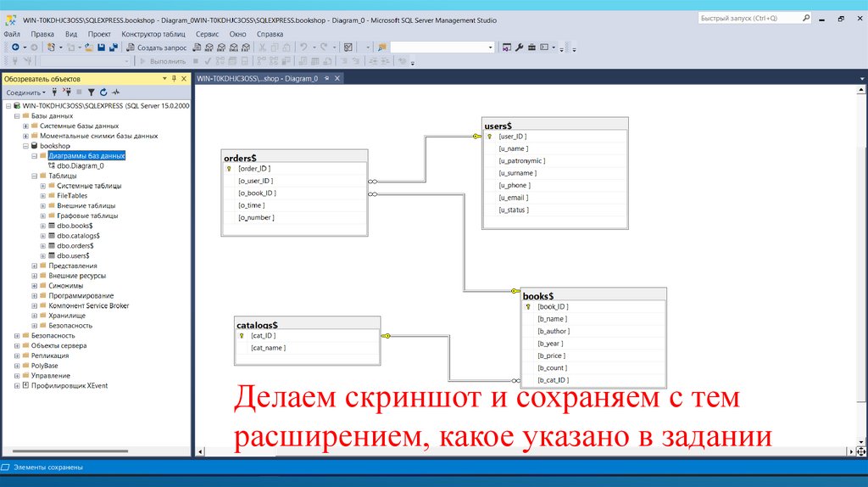This screenshot has width=868, height=487.
Task: Open the Вид menu
Action: tap(71, 34)
